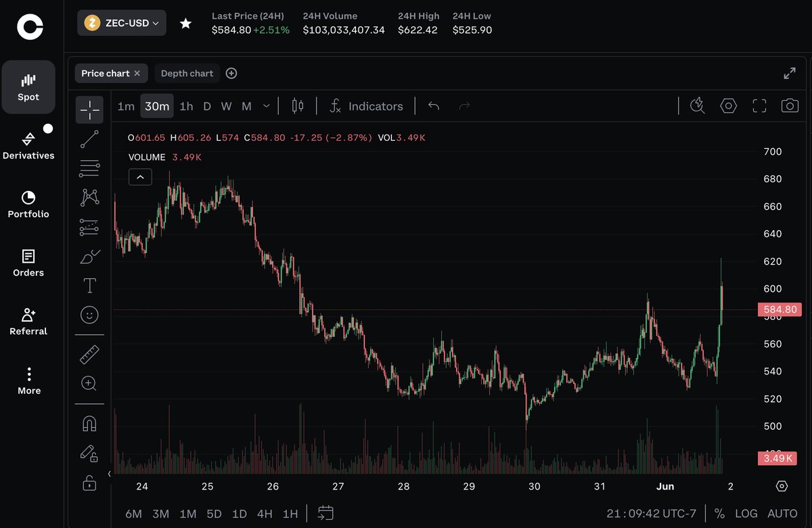812x528 pixels.
Task: Expand the more intervals dropdown arrow
Action: (x=266, y=106)
